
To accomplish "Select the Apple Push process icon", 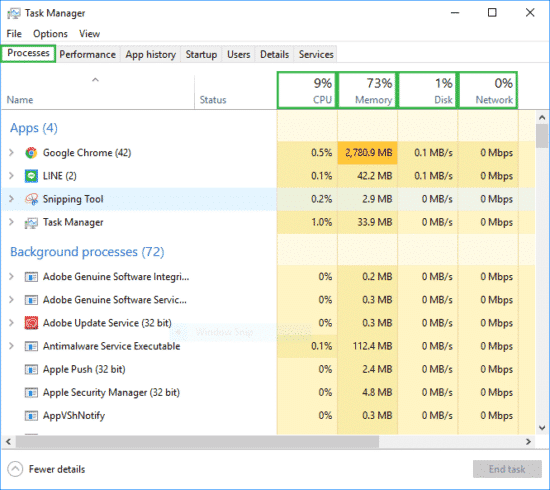I will click(x=31, y=369).
